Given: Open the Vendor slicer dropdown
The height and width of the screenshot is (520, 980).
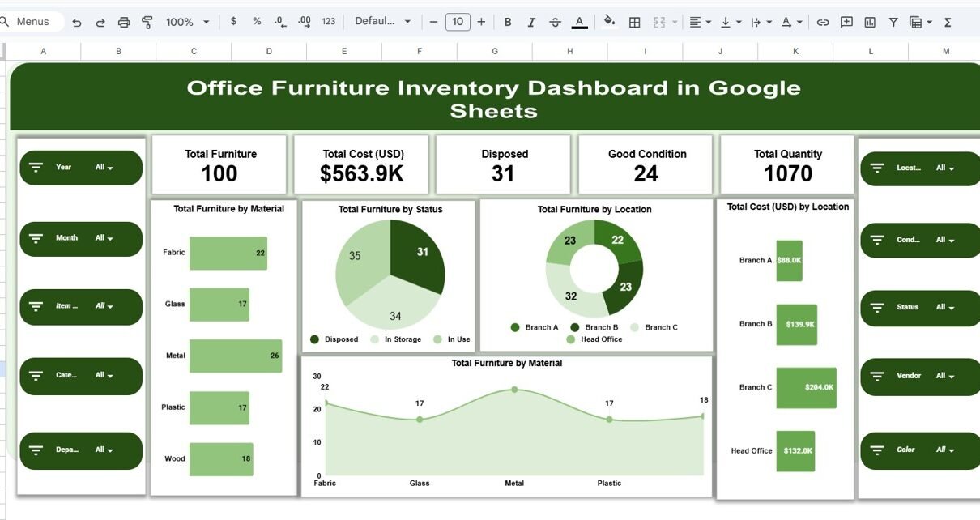Looking at the screenshot, I should click(x=945, y=376).
